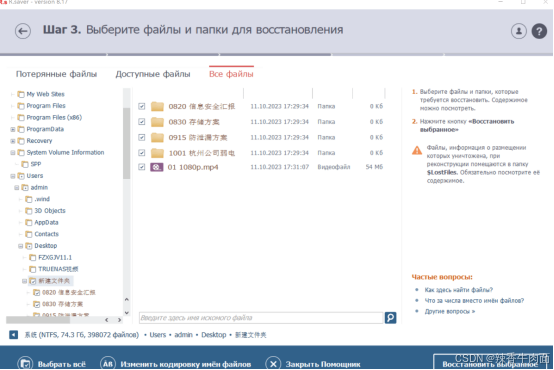Switch to Потерянные файлы tab
Screen dimensions: 554x370
(x=56, y=74)
